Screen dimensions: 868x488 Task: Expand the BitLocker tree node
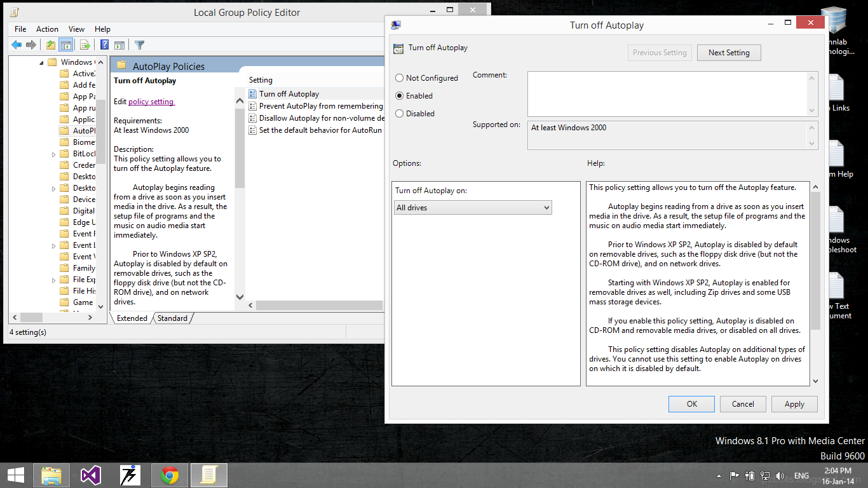(53, 154)
